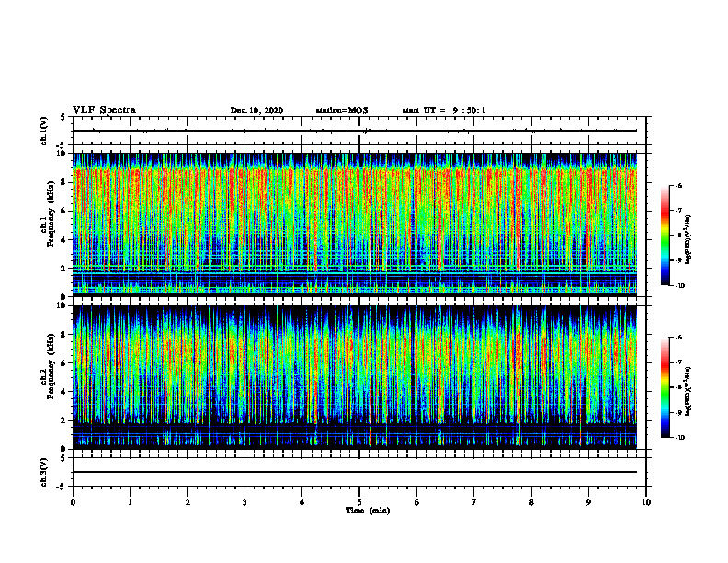
Task: Click the ch.1 colorbar log(PSD) label
Action: pos(688,240)
